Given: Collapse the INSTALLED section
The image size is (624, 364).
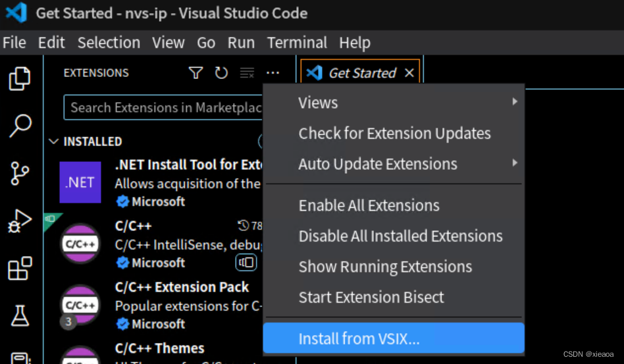Looking at the screenshot, I should [x=54, y=142].
